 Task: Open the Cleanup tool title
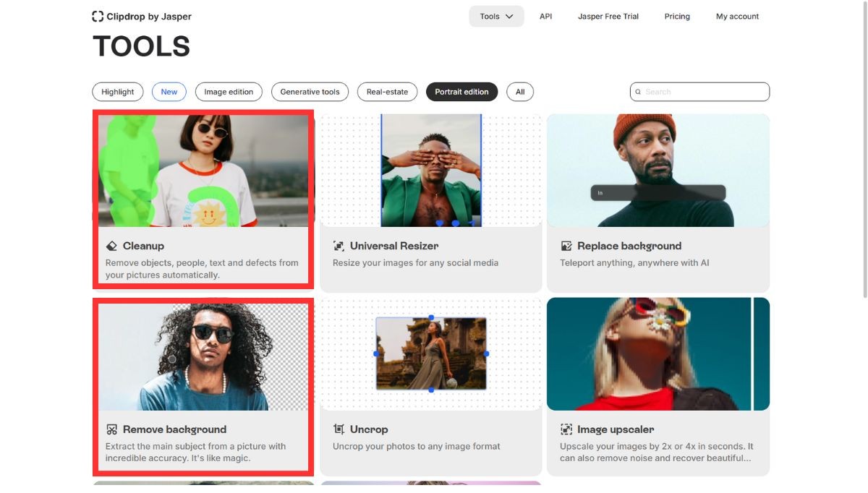pos(143,246)
